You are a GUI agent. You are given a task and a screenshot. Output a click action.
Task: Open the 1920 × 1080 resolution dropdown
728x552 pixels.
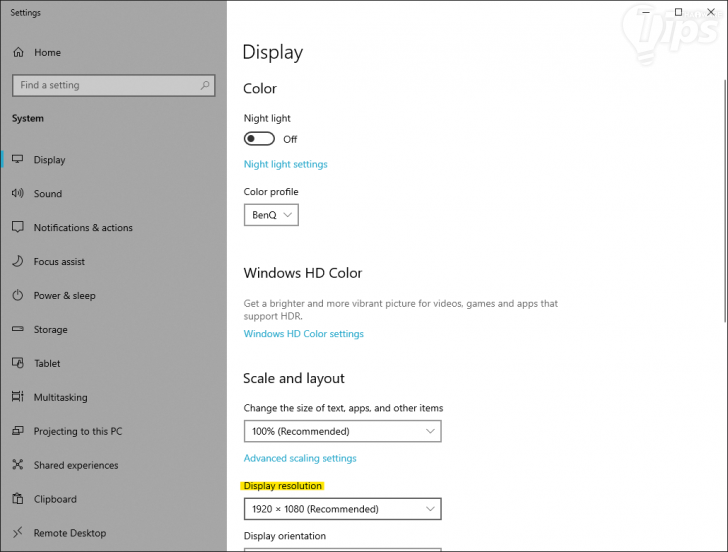(x=342, y=509)
